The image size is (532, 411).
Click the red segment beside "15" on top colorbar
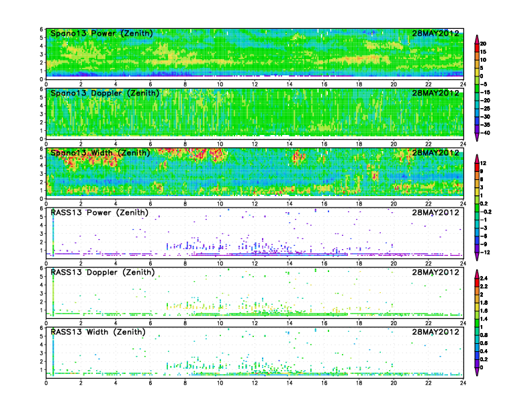tap(477, 48)
